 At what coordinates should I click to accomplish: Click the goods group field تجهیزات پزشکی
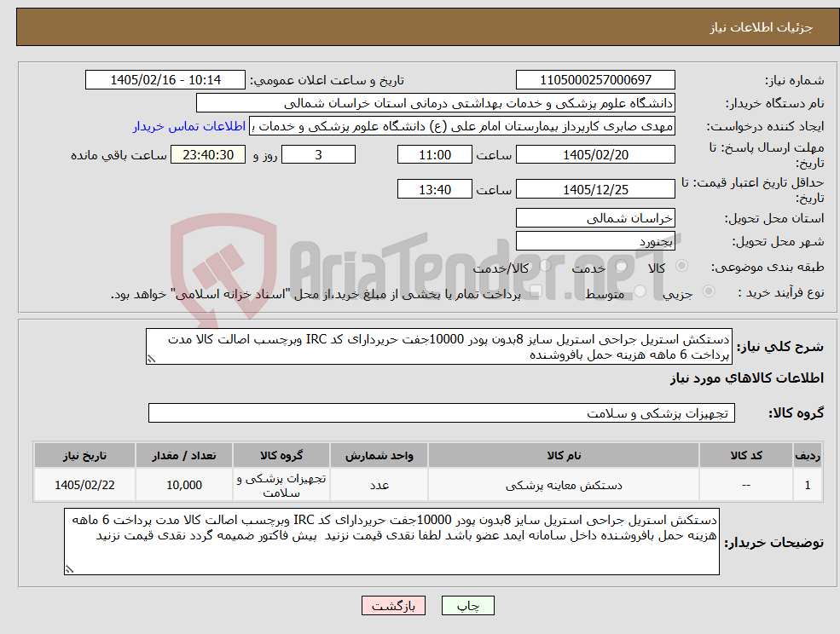[442, 412]
